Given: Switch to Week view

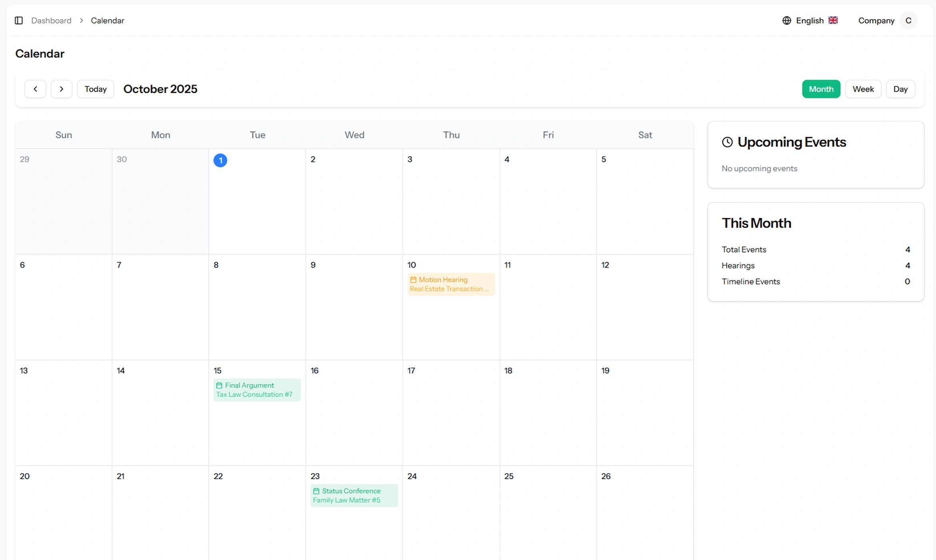Looking at the screenshot, I should click(x=863, y=89).
